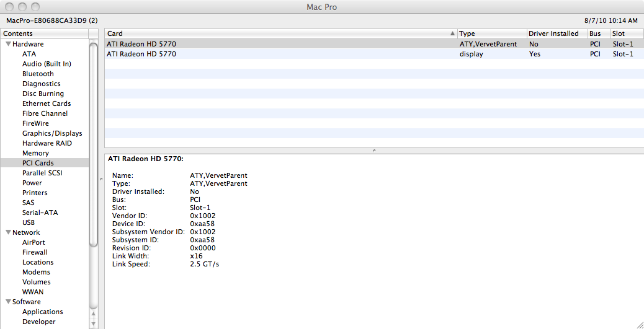View Graphics/Displays information
Viewport: 644px width, 329px height.
(x=52, y=133)
